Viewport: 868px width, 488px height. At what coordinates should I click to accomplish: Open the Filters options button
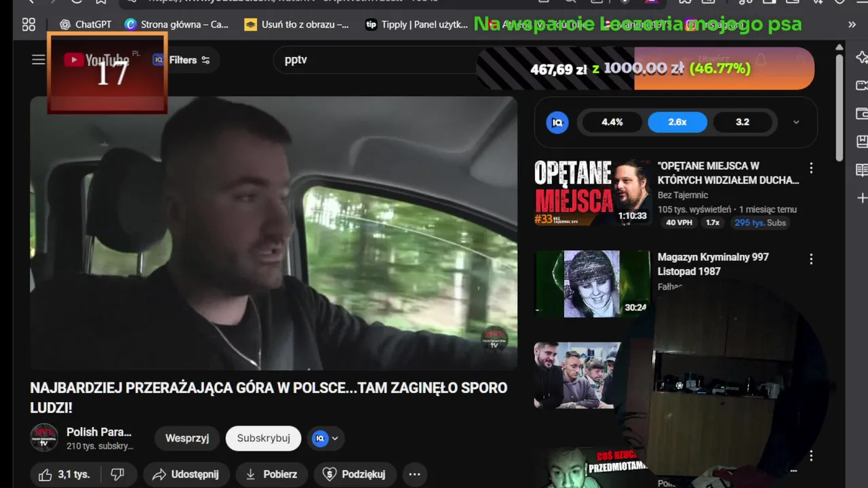[190, 60]
